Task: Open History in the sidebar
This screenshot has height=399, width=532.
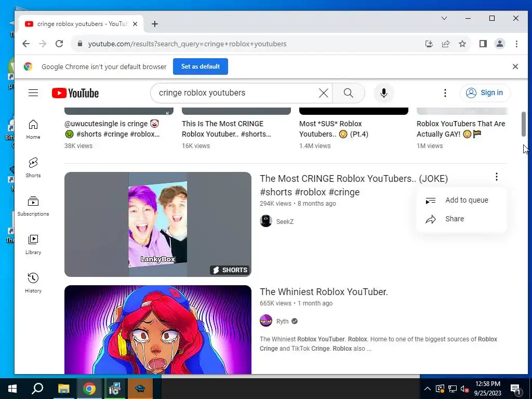Action: click(33, 283)
